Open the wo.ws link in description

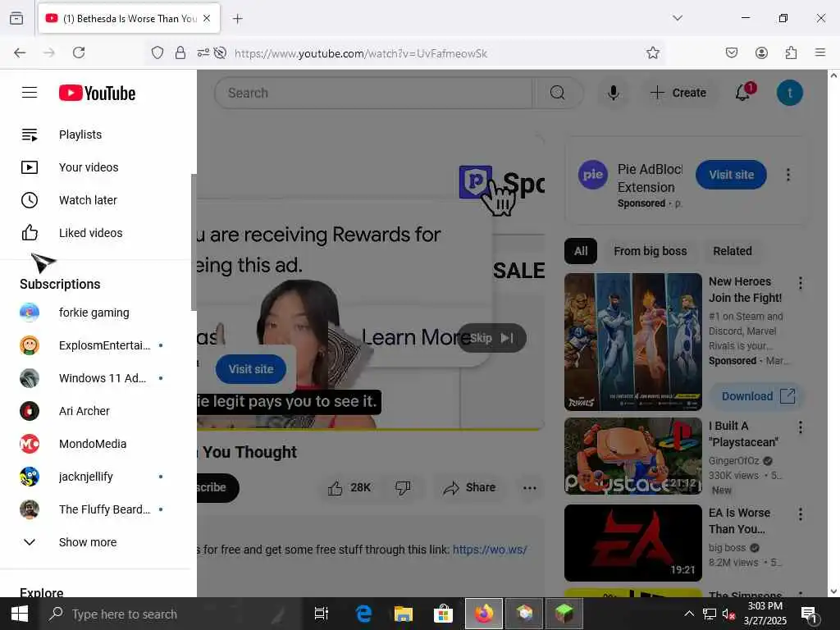pyautogui.click(x=490, y=550)
